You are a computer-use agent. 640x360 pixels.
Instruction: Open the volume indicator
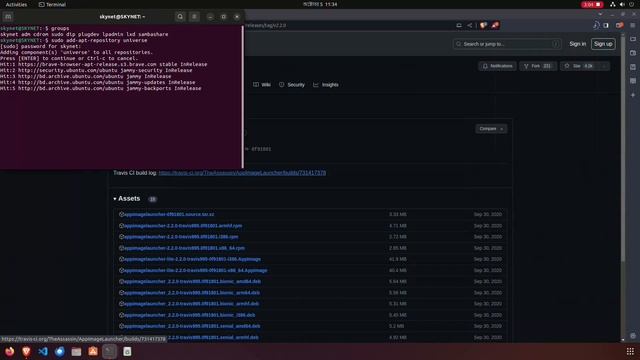click(622, 4)
